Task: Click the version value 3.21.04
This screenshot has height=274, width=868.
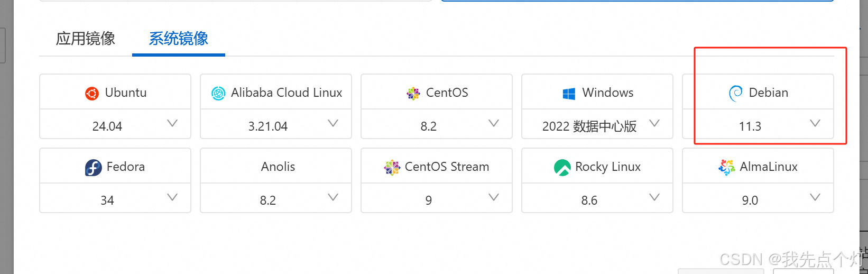Action: tap(268, 126)
